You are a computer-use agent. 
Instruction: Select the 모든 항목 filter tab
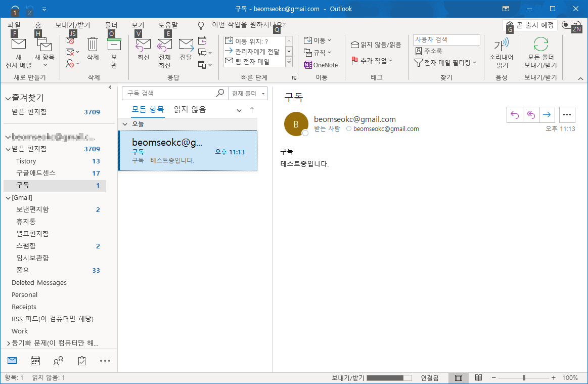(x=148, y=110)
